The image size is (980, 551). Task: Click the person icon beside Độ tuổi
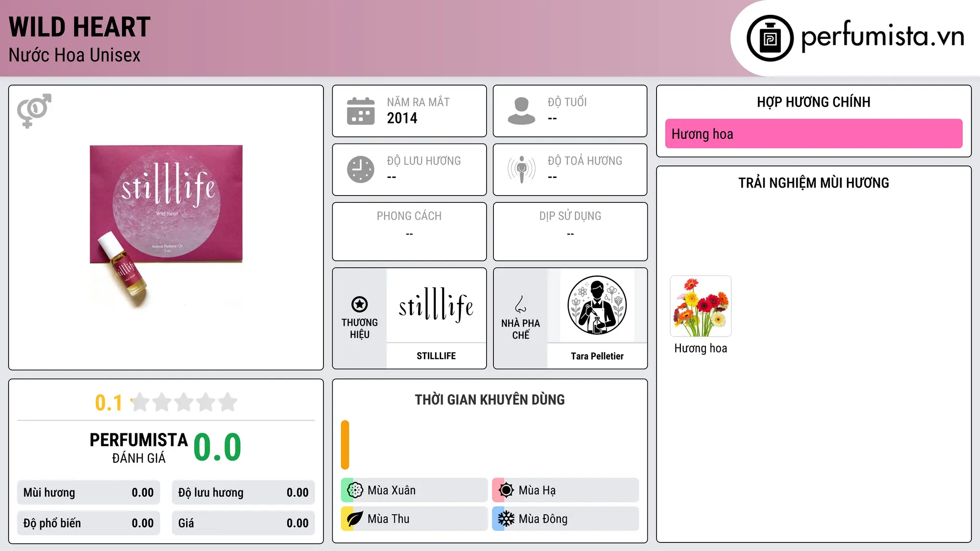pos(521,111)
